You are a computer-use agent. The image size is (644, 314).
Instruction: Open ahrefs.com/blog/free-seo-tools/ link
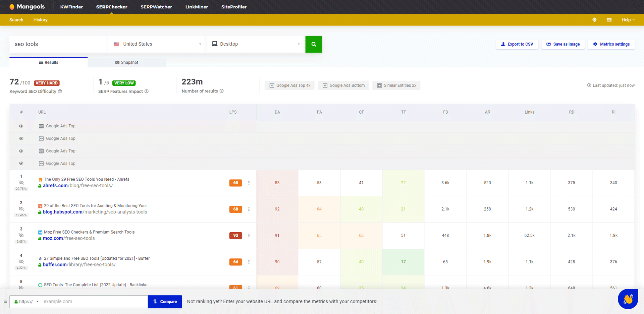[78, 186]
